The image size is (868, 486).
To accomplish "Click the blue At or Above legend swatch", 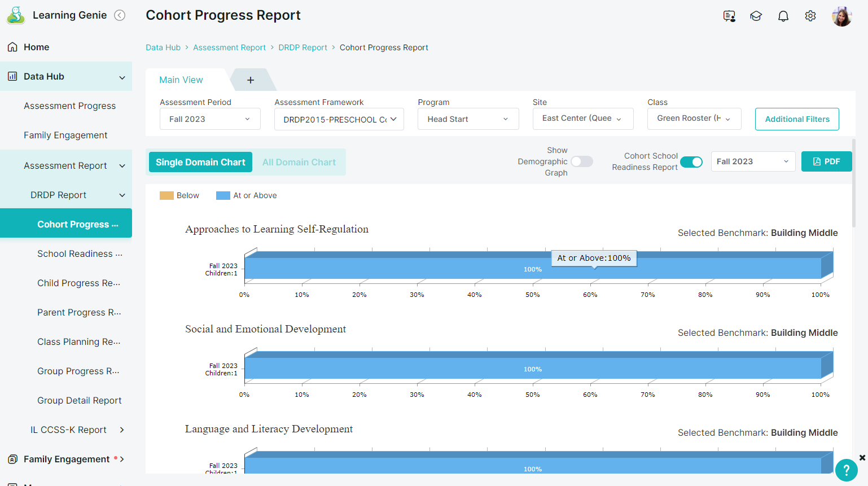I will coord(223,195).
